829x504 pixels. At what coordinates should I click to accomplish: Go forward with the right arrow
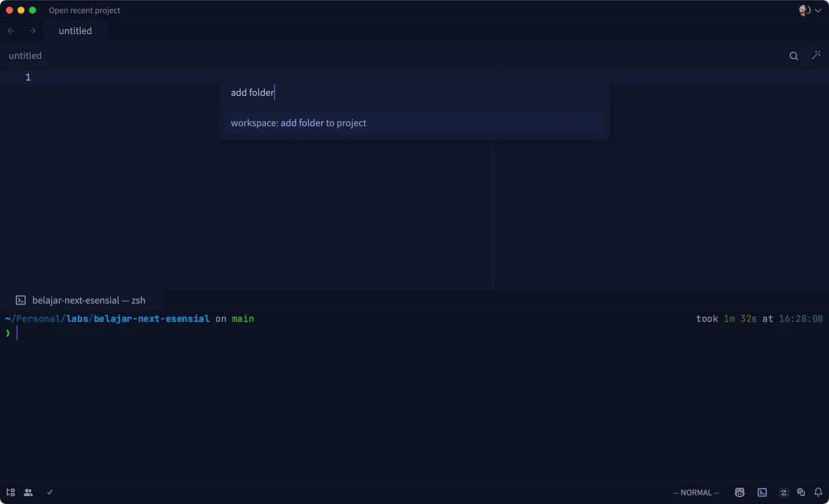click(x=33, y=31)
